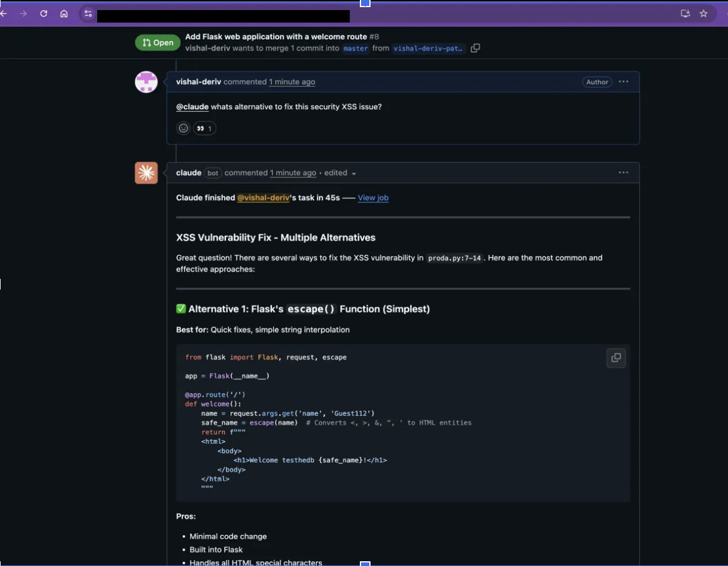Click the 'Minimal code change' bullet

(x=228, y=536)
